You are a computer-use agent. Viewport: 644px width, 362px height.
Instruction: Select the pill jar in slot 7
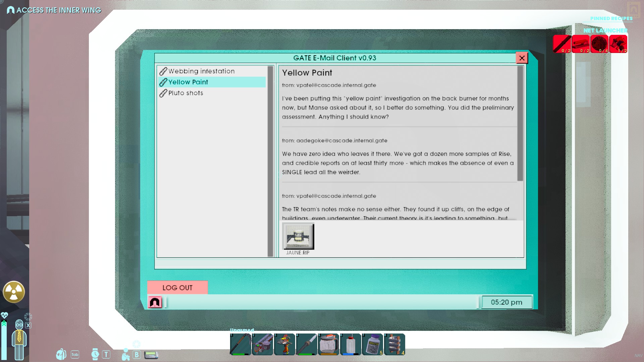click(x=372, y=344)
